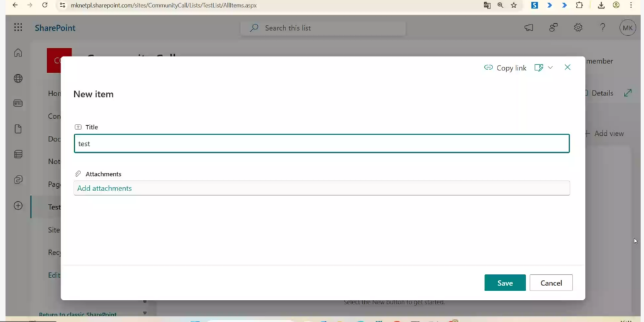Open browser downloads icon
The width and height of the screenshot is (644, 322).
coord(601,5)
